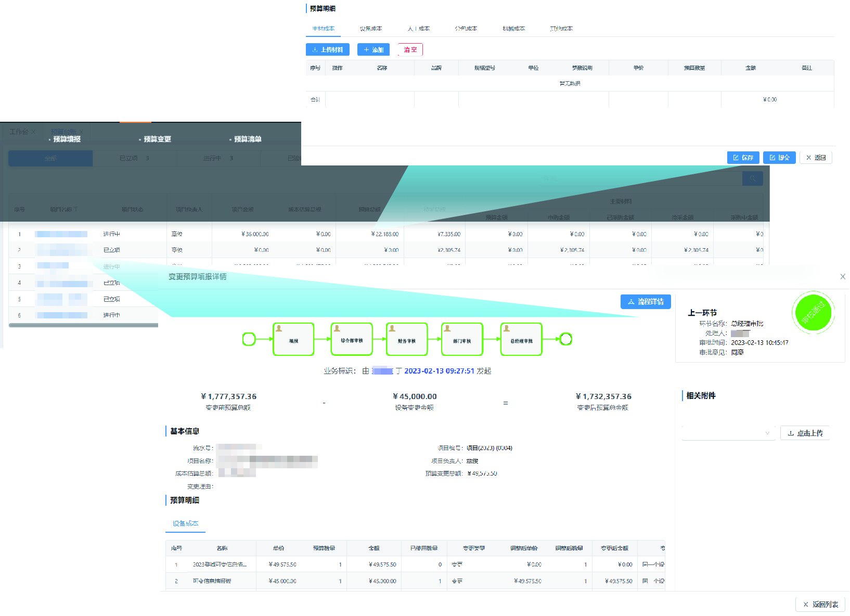Image resolution: width=850 pixels, height=616 pixels.
Task: Open 流程详情 workflow details
Action: [x=645, y=302]
